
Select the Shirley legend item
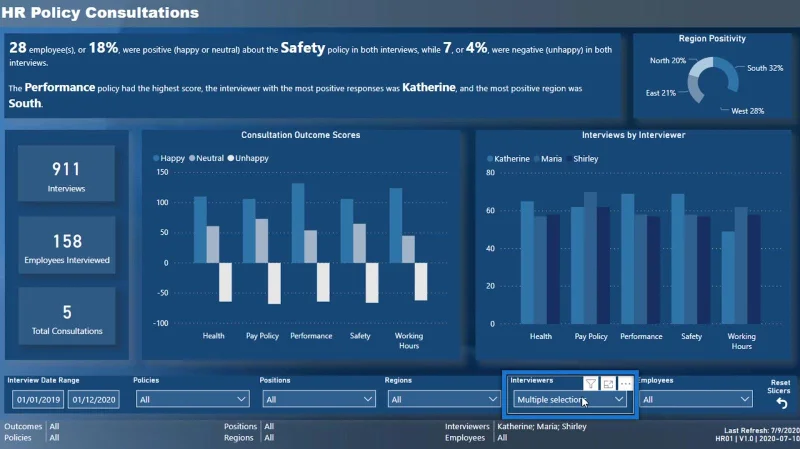582,159
